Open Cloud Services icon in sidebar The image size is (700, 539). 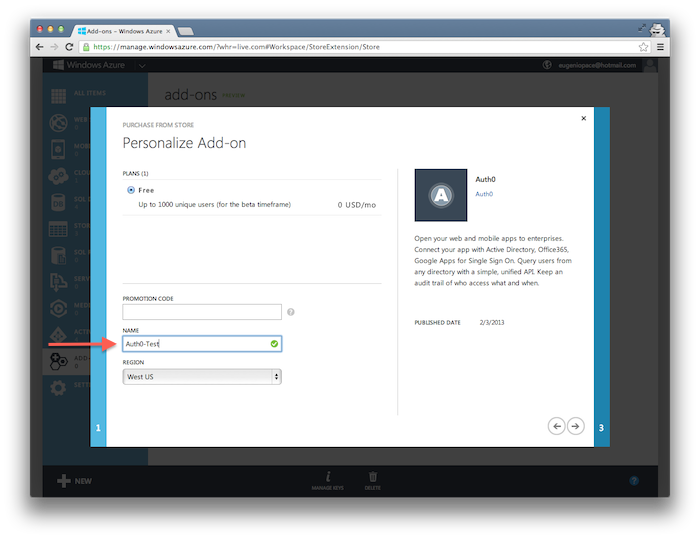[58, 176]
